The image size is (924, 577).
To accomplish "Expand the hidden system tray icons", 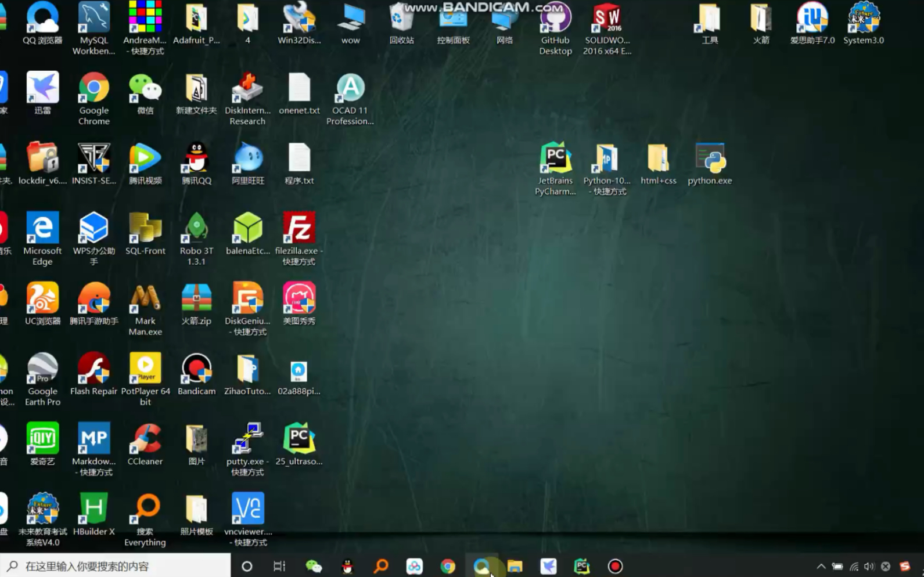I will pos(821,567).
